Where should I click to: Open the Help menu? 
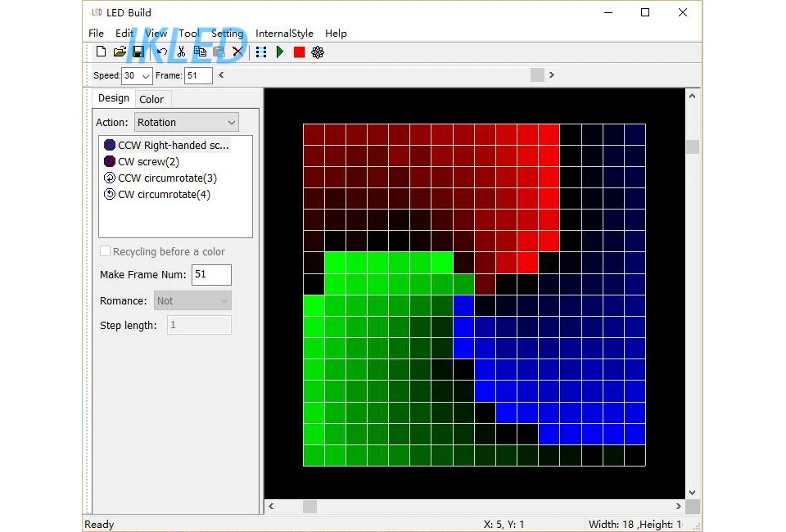click(x=336, y=33)
